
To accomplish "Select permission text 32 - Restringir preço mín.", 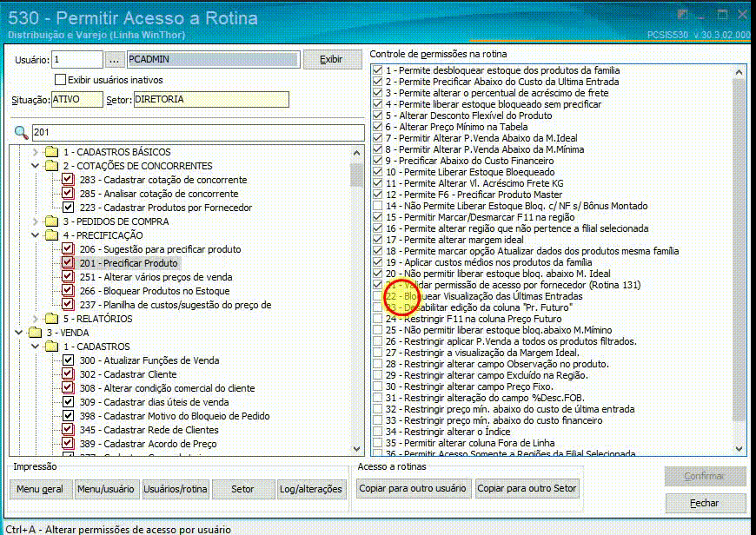I will point(510,409).
